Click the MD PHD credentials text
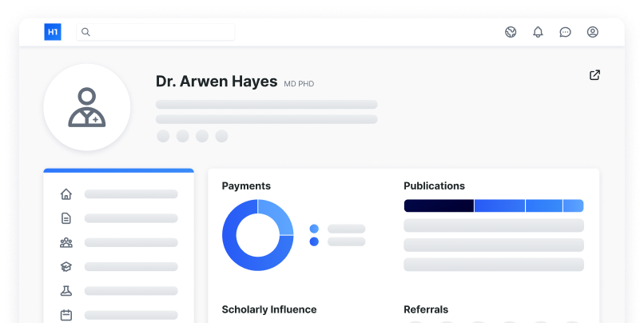644x323 pixels. [x=299, y=84]
